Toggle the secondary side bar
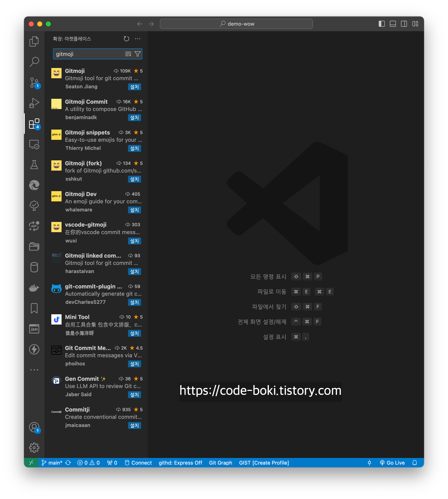 [x=404, y=24]
